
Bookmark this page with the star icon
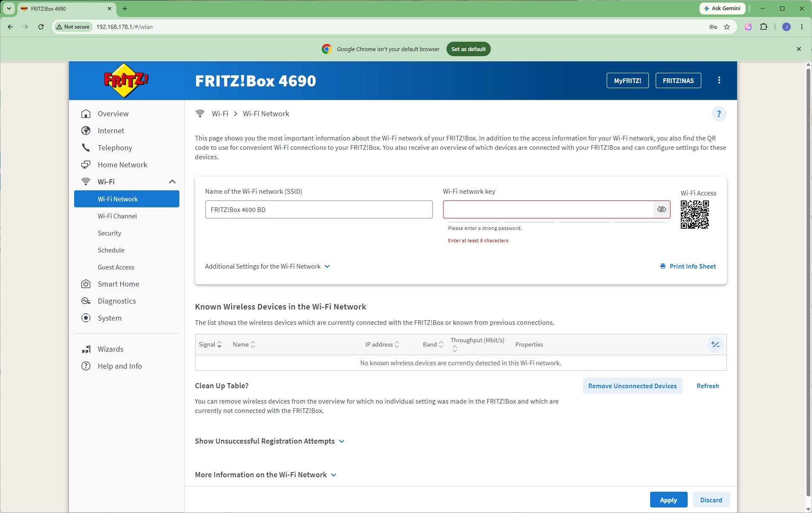pyautogui.click(x=727, y=27)
